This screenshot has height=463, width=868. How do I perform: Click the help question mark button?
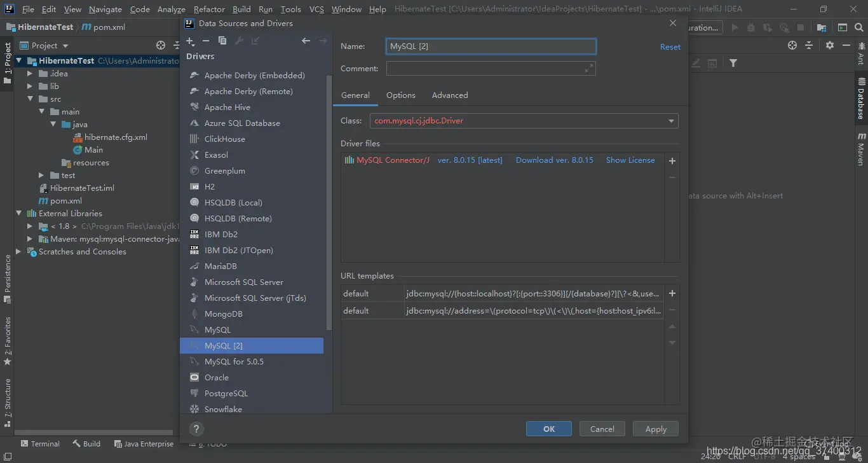[196, 429]
